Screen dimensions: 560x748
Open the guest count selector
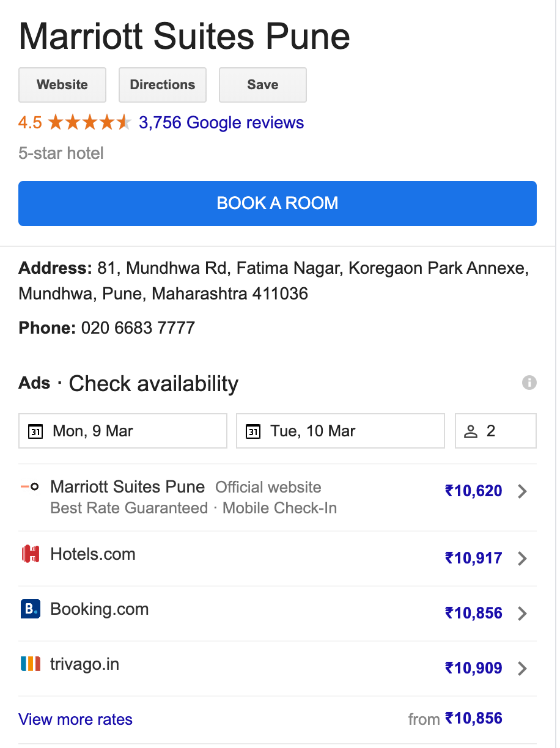[496, 431]
